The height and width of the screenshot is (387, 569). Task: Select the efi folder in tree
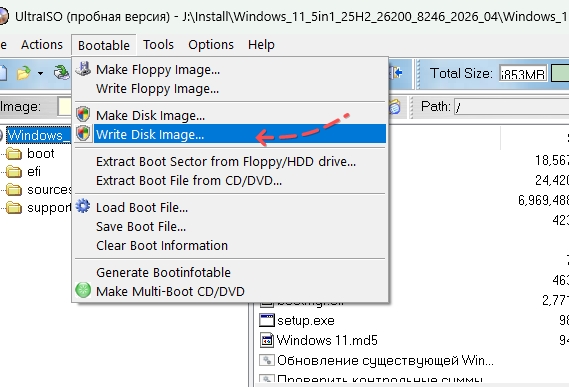[x=34, y=171]
